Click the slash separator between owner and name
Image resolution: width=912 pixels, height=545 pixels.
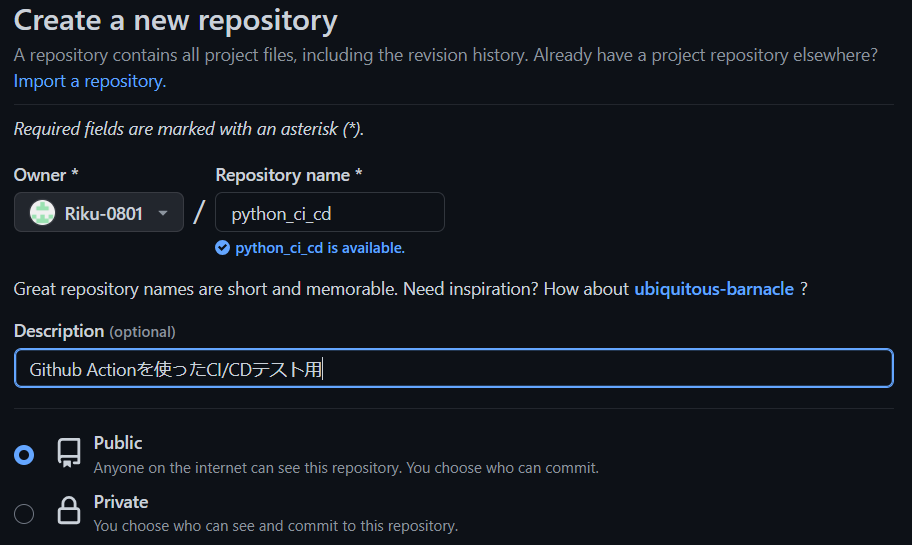click(x=199, y=212)
